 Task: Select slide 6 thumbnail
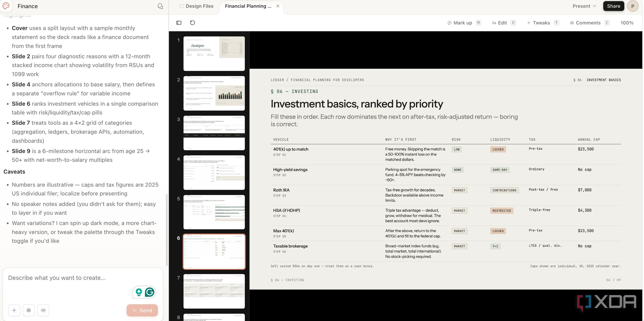[x=214, y=252]
